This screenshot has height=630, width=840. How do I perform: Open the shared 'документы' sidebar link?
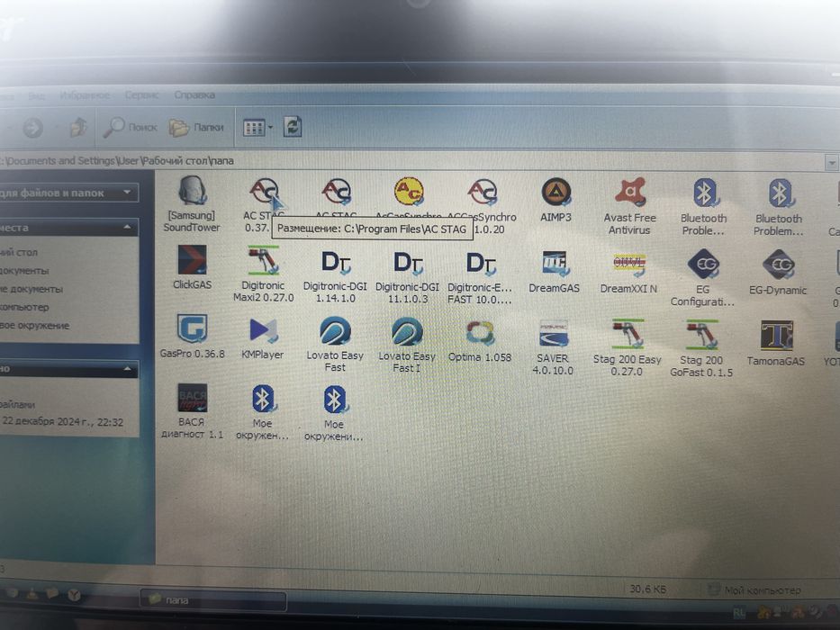(24, 271)
